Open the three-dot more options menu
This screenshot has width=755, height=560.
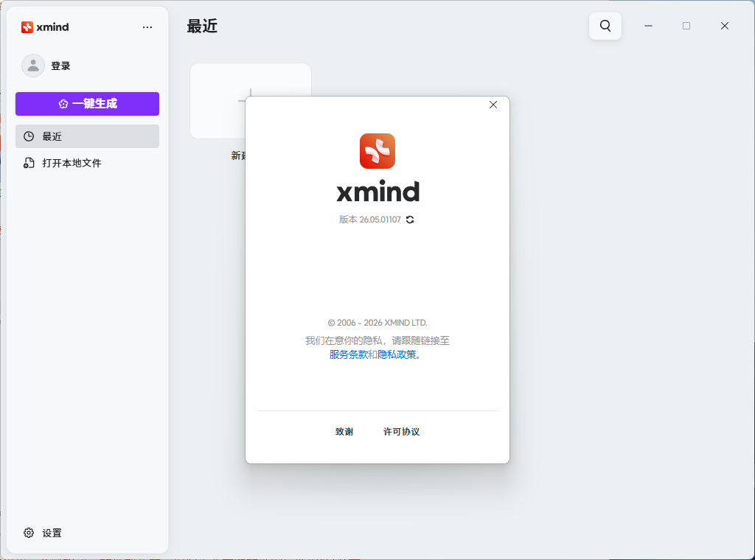[147, 27]
